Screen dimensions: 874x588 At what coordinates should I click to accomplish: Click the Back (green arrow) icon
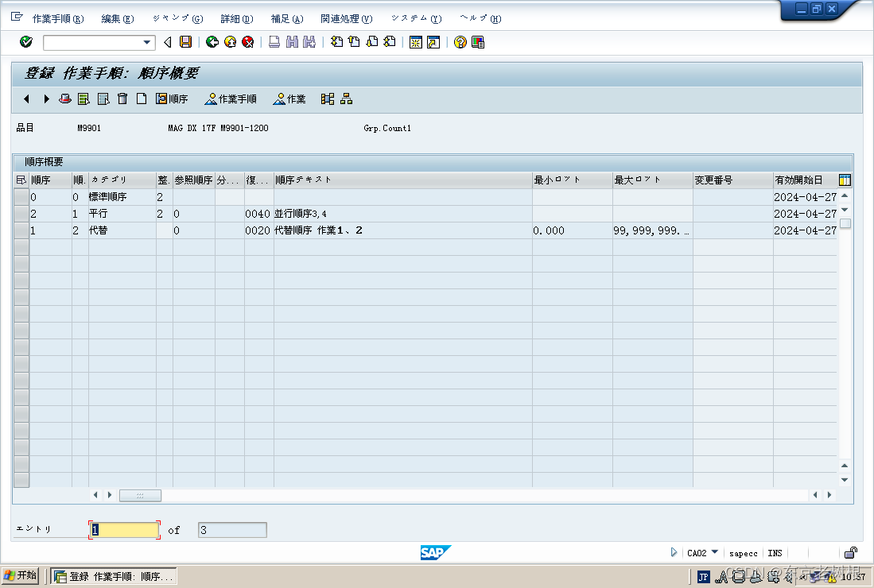pos(213,42)
